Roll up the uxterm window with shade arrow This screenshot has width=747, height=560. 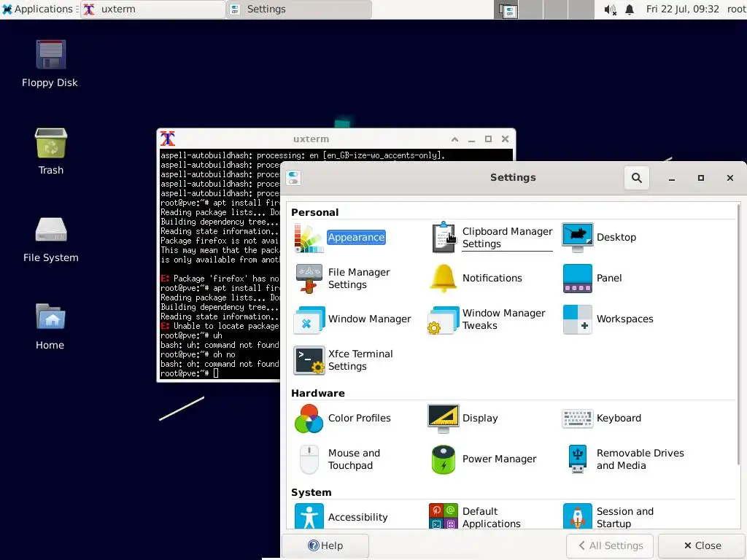[455, 139]
